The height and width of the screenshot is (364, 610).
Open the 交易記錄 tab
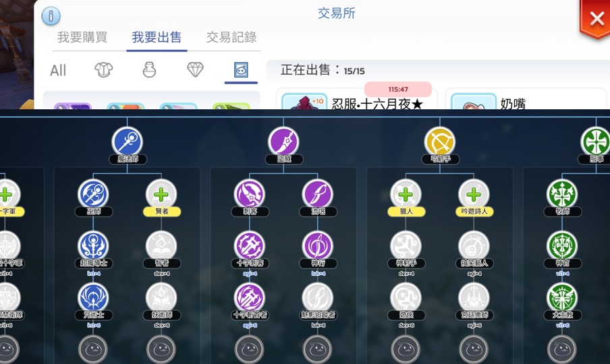click(231, 37)
